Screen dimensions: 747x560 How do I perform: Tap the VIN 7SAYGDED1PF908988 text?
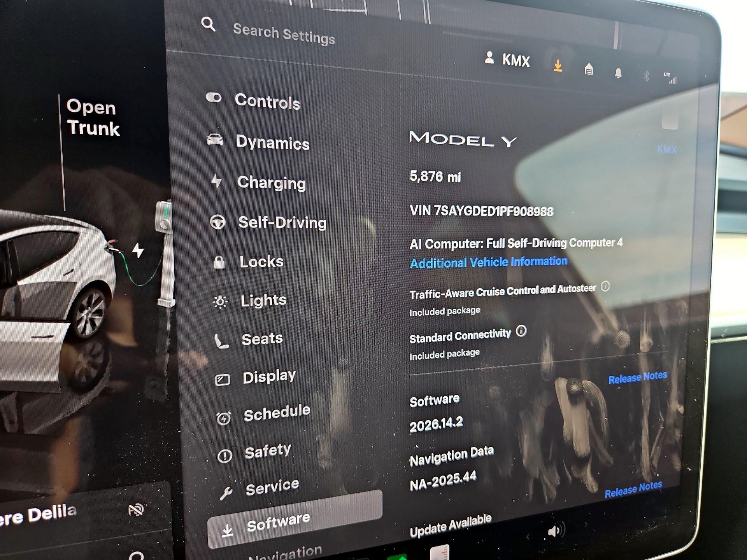(x=482, y=211)
